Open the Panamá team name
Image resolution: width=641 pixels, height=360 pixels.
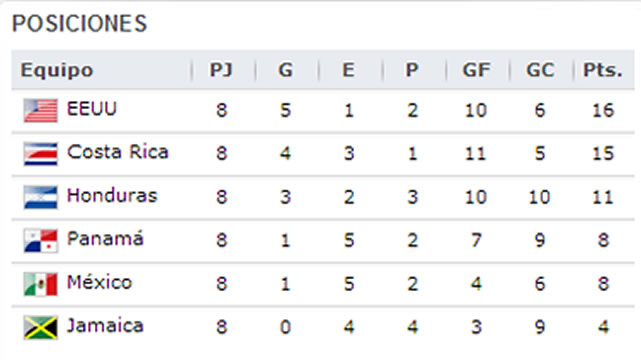click(x=105, y=239)
